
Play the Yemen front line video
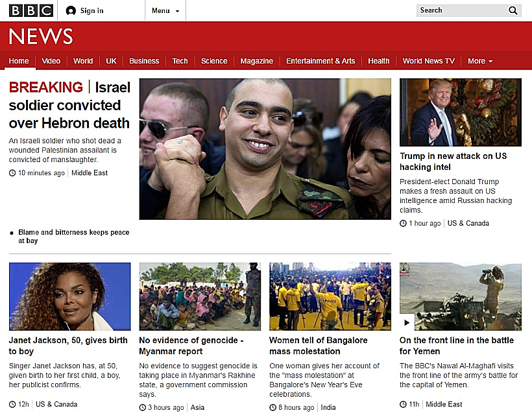406,322
